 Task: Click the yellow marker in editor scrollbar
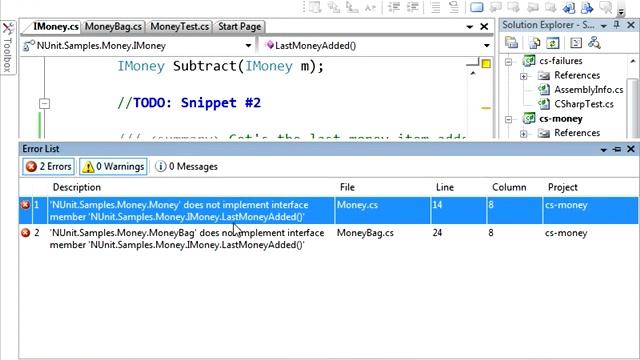point(486,108)
